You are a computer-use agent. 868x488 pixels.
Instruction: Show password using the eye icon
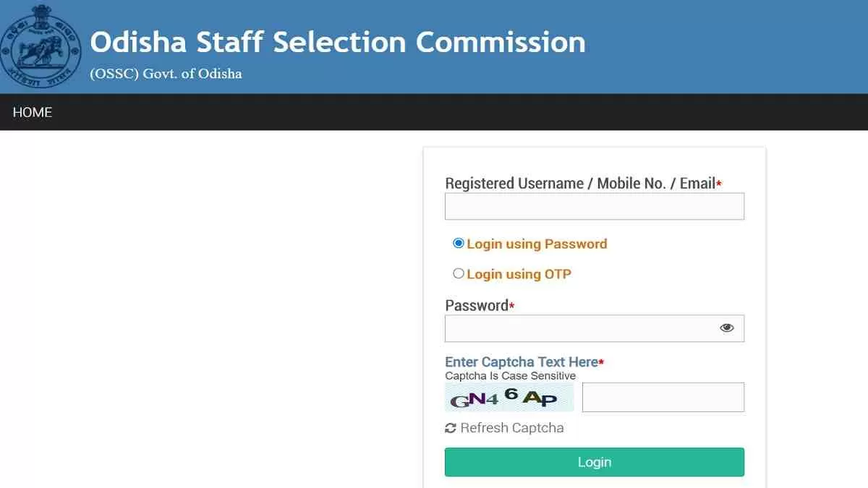[727, 328]
